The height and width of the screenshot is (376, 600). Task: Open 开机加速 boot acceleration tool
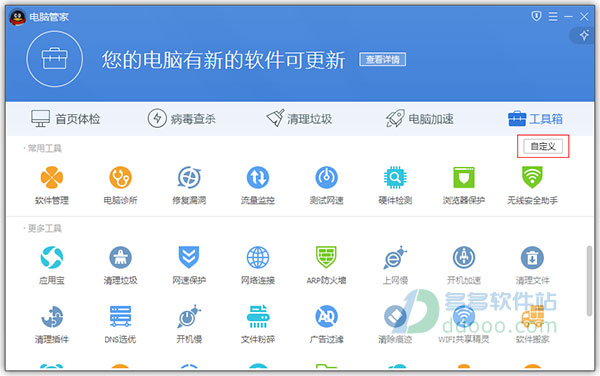click(x=464, y=265)
